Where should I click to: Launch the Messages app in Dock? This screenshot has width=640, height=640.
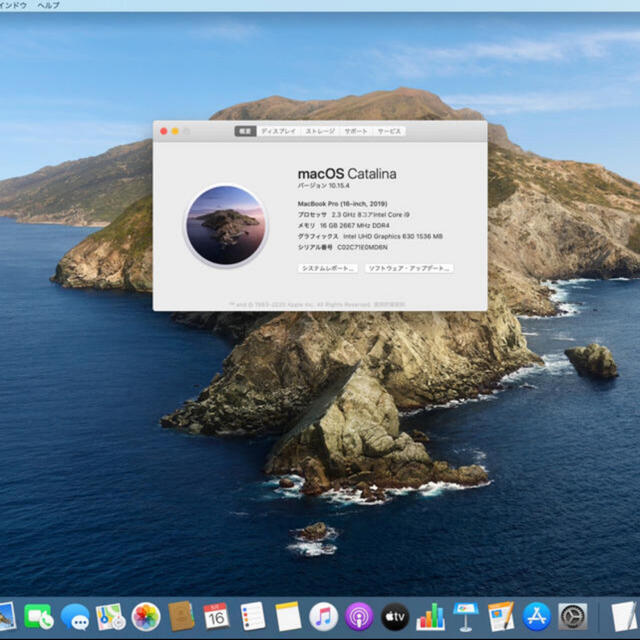pyautogui.click(x=75, y=616)
